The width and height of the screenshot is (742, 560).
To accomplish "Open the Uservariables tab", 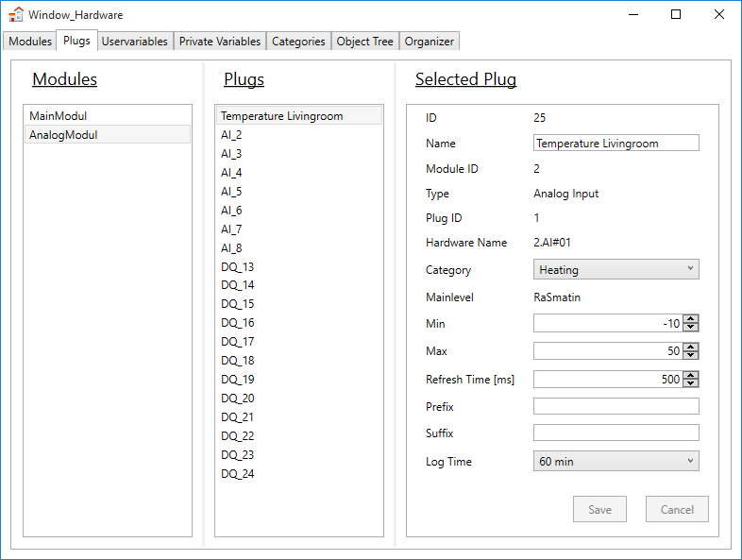I will click(x=135, y=42).
